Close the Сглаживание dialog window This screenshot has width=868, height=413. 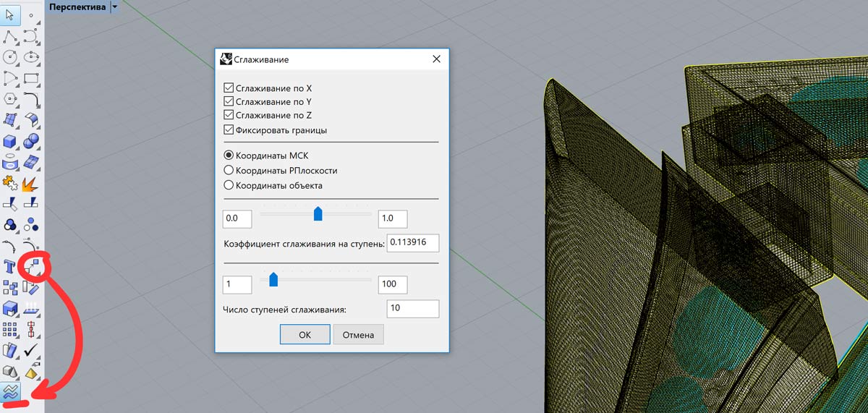436,59
